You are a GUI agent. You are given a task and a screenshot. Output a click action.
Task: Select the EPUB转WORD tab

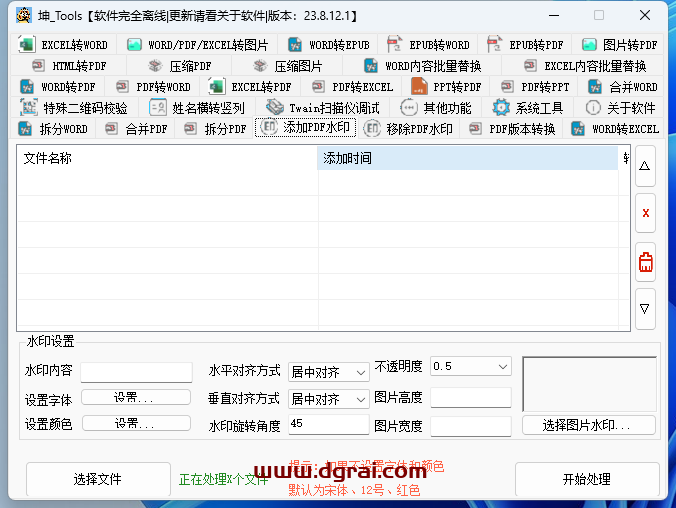pos(428,44)
